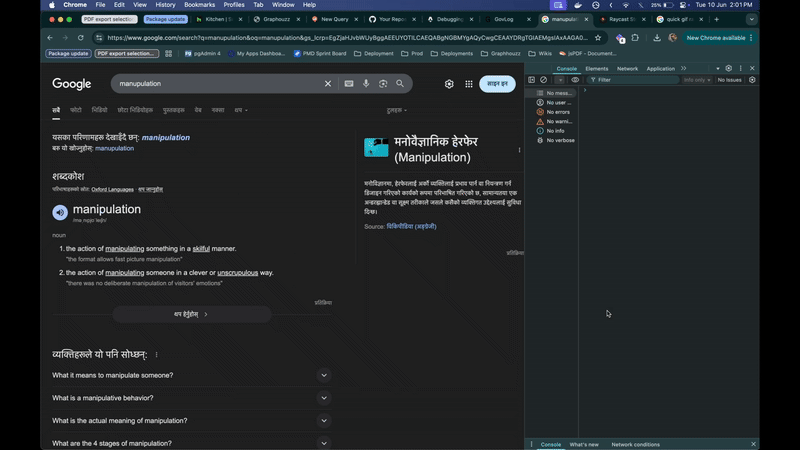Click 'New Chrome available' update button
Image resolution: width=800 pixels, height=450 pixels.
click(719, 38)
